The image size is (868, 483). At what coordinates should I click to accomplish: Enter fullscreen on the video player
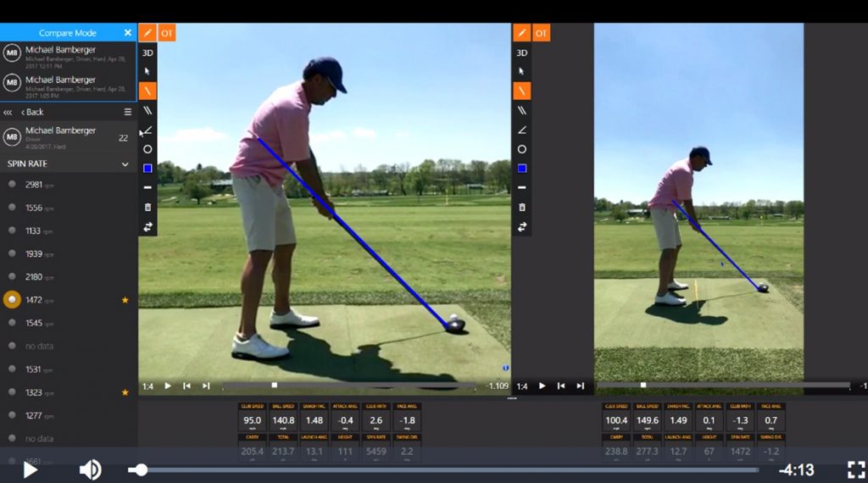[856, 469]
